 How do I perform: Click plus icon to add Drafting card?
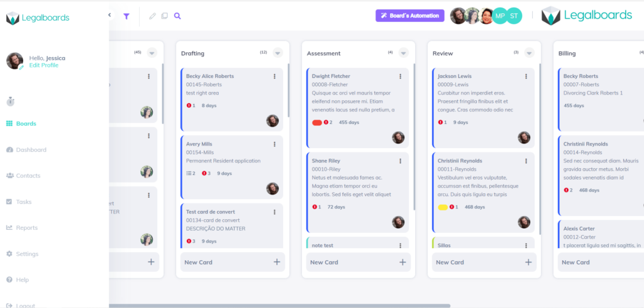click(x=277, y=262)
